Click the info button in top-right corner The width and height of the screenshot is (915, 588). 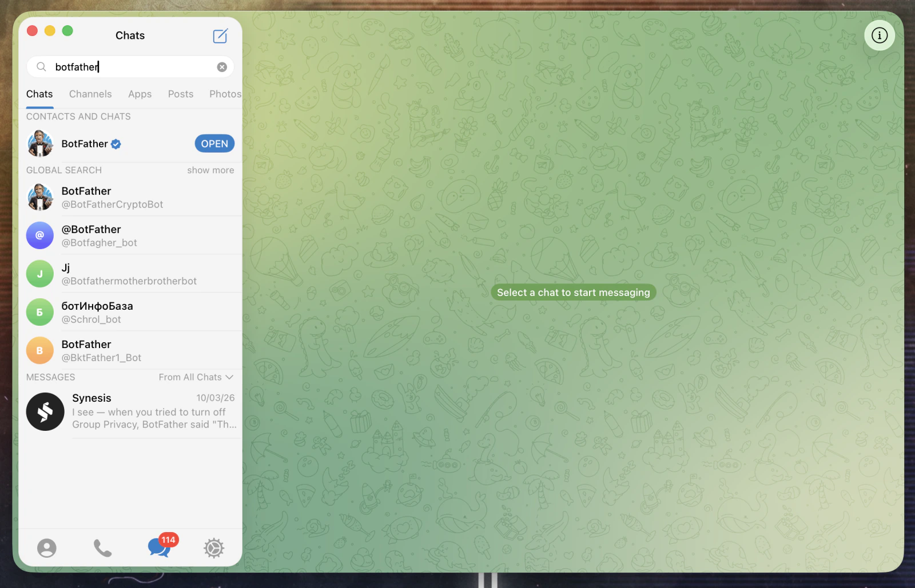[880, 35]
